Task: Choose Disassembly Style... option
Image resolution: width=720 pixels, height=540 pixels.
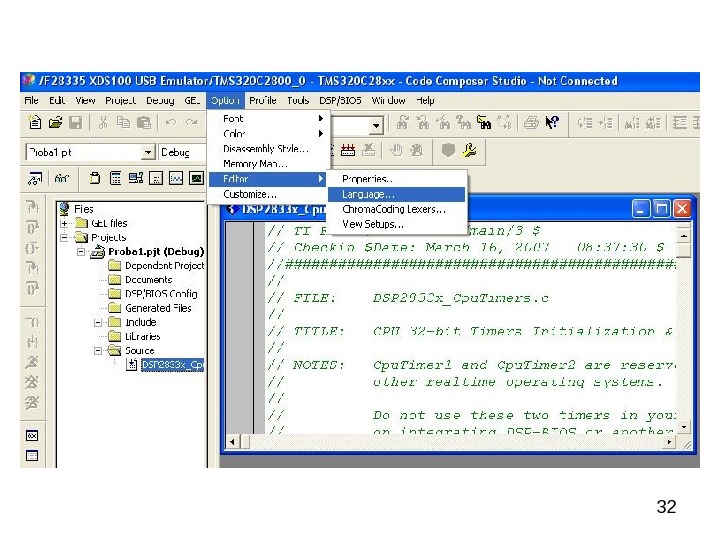Action: coord(269,149)
